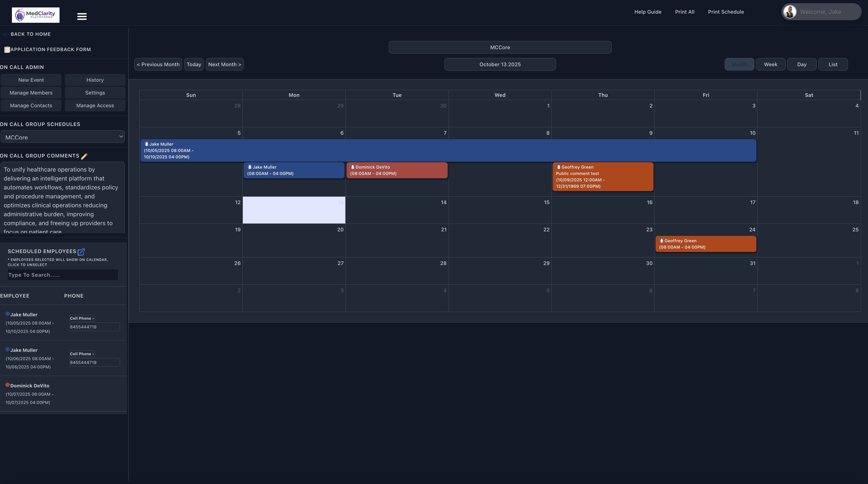This screenshot has width=868, height=484.
Task: Click the pencil icon to edit group comments
Action: [84, 156]
